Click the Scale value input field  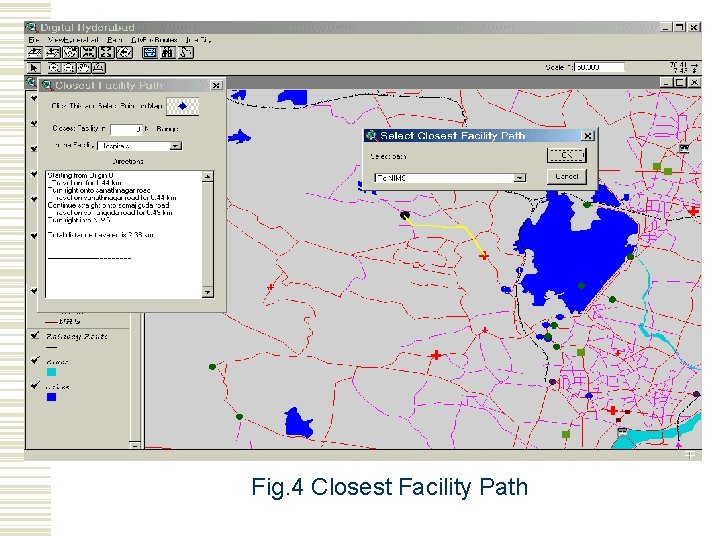click(x=599, y=68)
